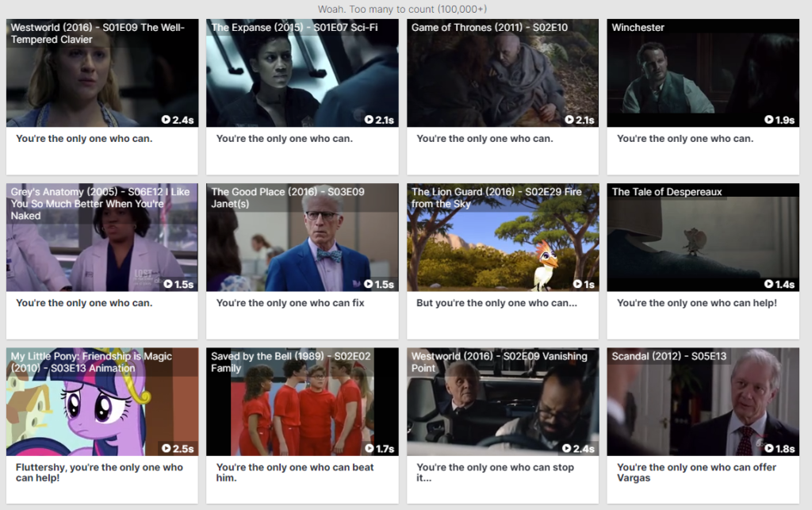Screen dimensions: 812x510
Task: Click The Good Place Janet(s) title
Action: click(288, 197)
